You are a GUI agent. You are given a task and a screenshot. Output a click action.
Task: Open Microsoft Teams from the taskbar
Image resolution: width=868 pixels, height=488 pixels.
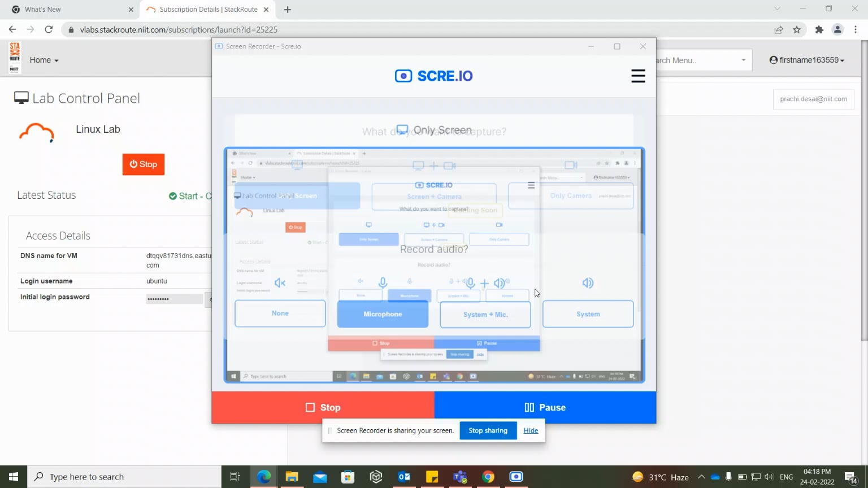(460, 477)
